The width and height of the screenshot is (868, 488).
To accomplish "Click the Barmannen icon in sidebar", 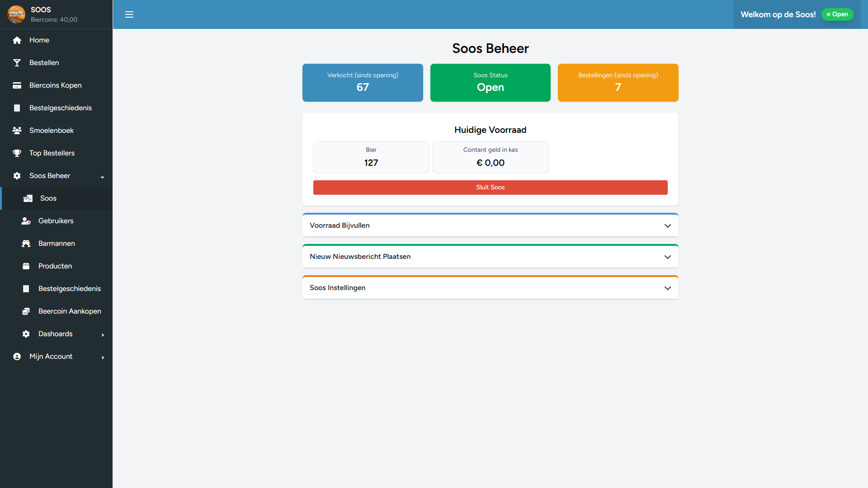I will coord(26,244).
